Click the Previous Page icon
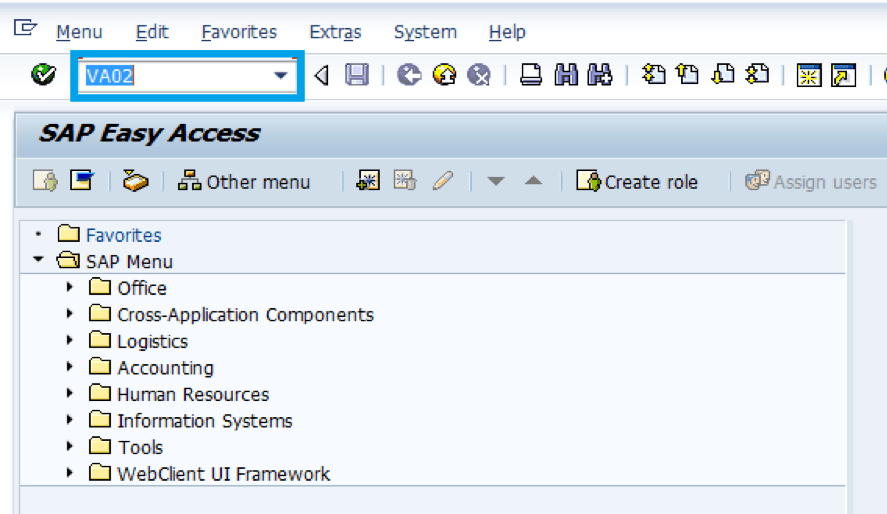This screenshot has height=514, width=887. 688,75
